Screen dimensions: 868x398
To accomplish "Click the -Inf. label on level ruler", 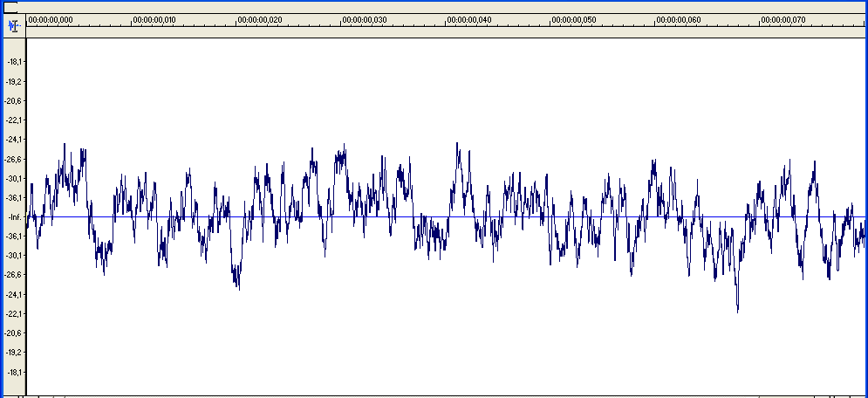I will tap(15, 217).
